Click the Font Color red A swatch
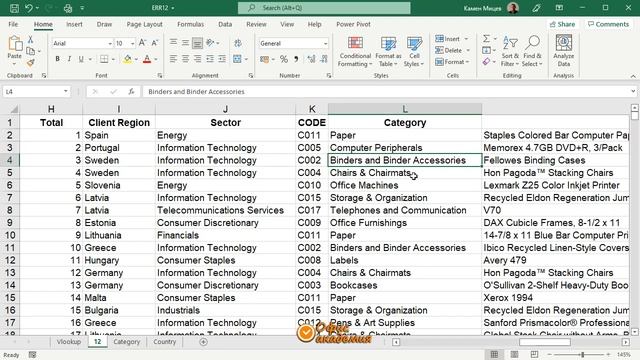This screenshot has width=640, height=360. [x=147, y=60]
